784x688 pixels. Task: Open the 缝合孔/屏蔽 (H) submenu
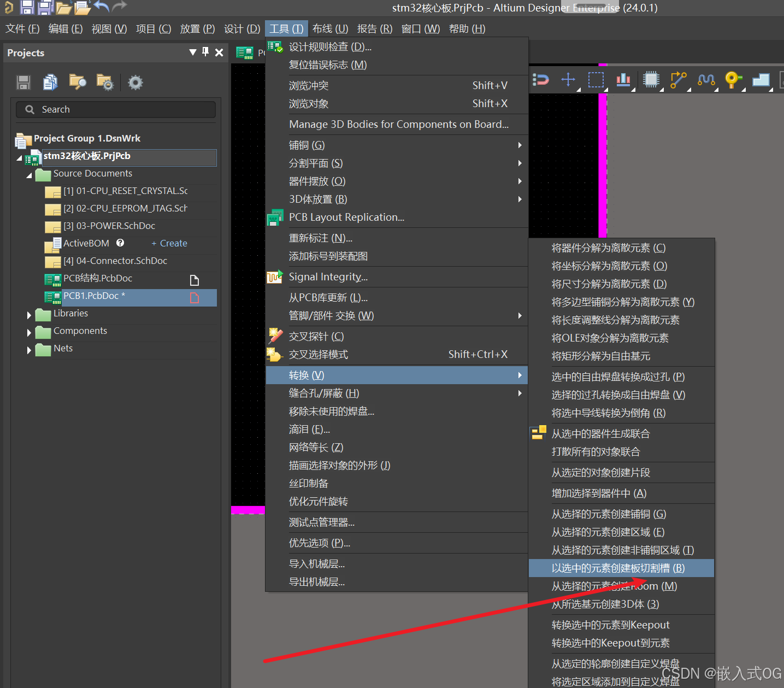tap(397, 393)
